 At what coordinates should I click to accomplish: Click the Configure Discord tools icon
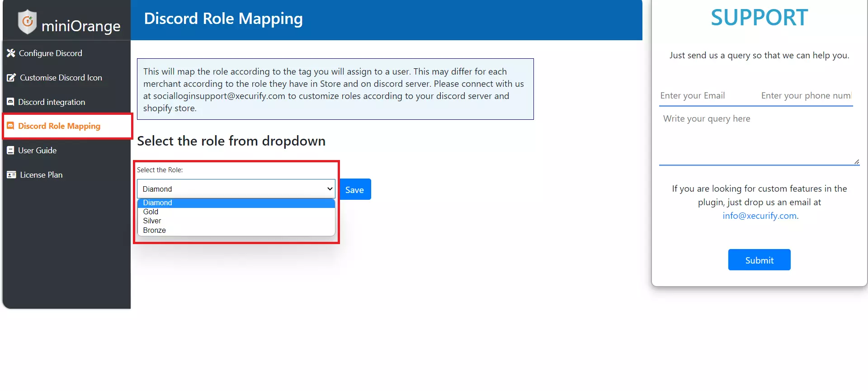[11, 53]
